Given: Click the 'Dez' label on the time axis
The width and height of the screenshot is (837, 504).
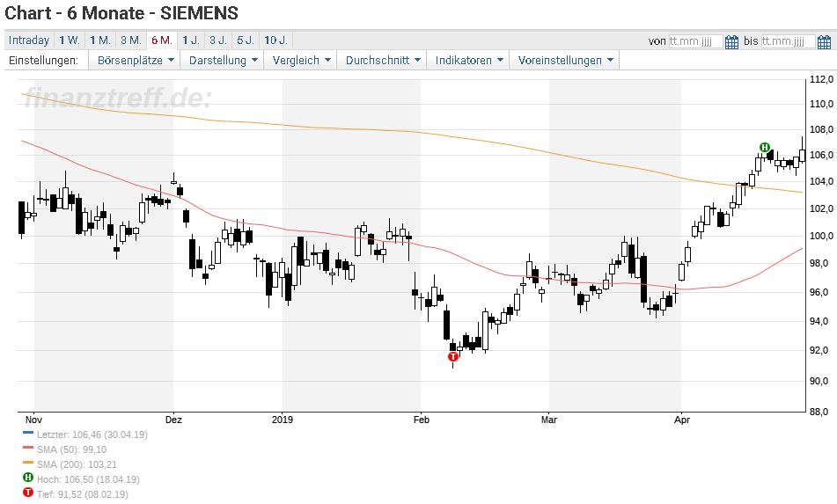Looking at the screenshot, I should [173, 420].
